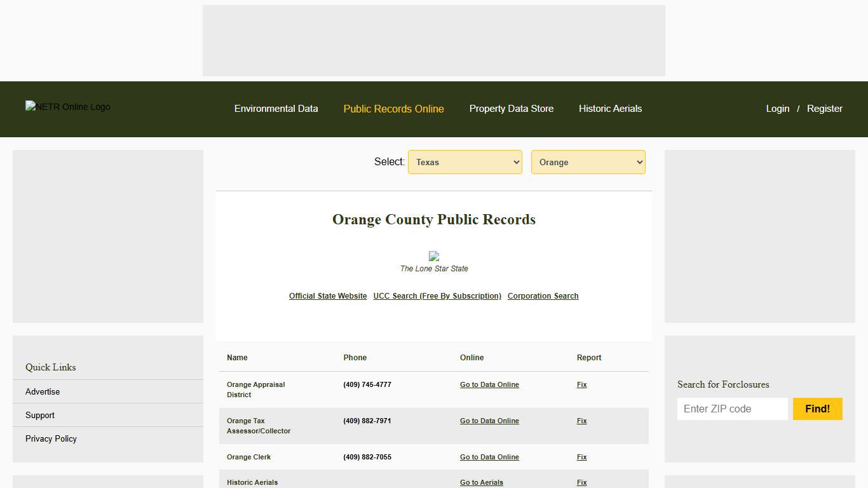This screenshot has height=488, width=868.
Task: Click the Advertise quick link
Action: click(x=42, y=391)
